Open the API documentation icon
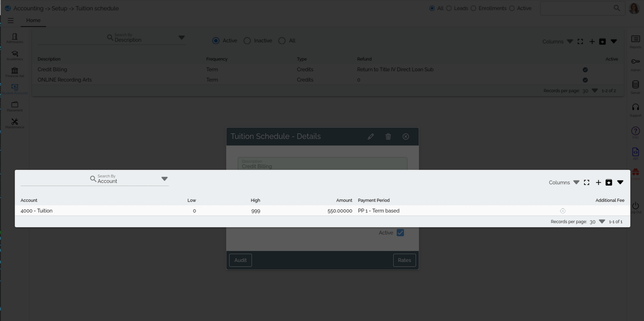 tap(635, 151)
